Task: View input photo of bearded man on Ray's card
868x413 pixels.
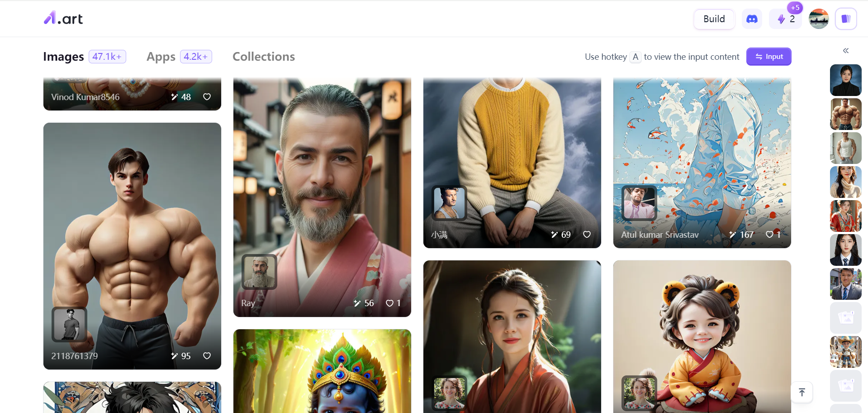Action: pos(259,272)
